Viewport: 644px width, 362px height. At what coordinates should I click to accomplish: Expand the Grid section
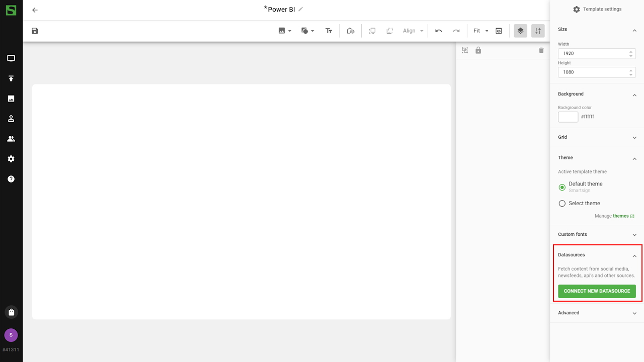tap(596, 137)
